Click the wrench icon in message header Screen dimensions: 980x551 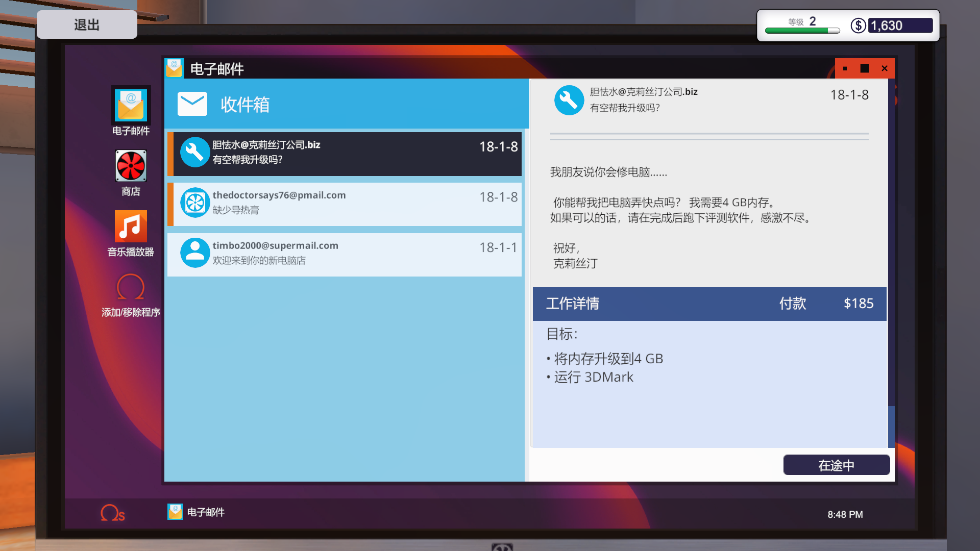(569, 100)
